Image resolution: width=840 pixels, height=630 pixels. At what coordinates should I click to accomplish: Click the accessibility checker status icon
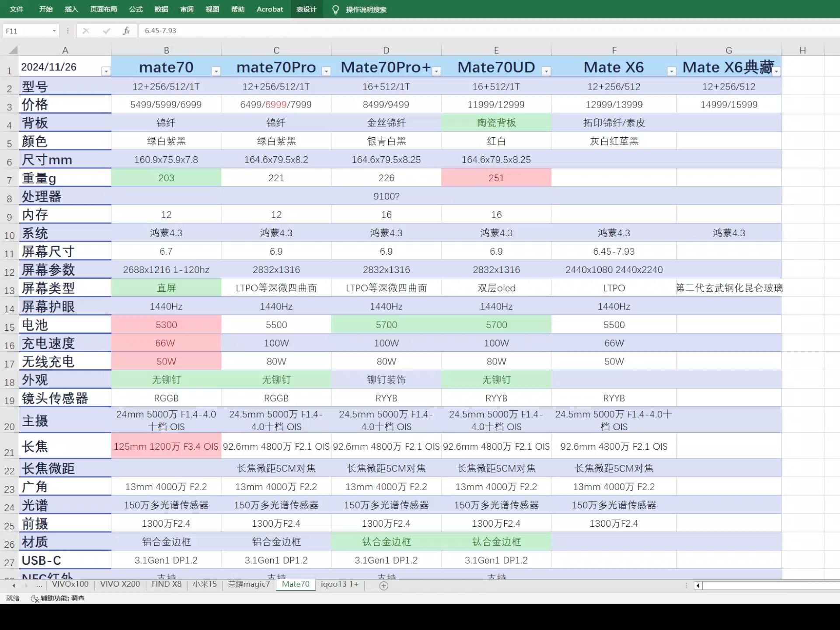tap(35, 598)
